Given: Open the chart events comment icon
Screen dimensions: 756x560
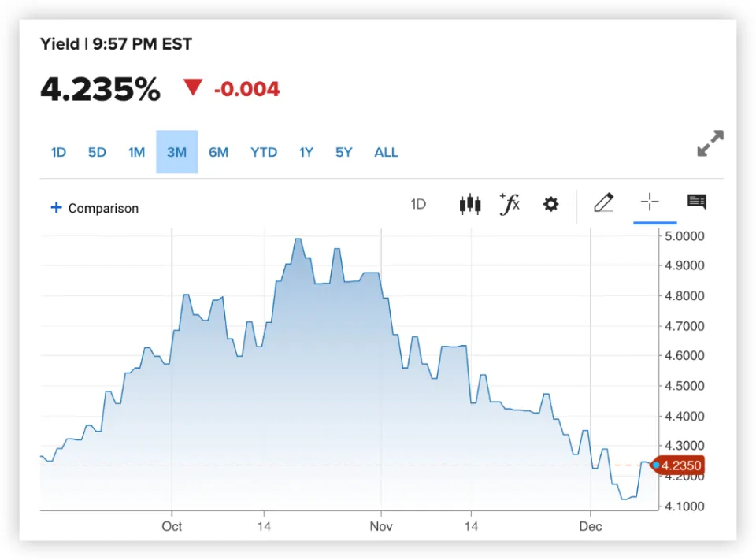Looking at the screenshot, I should 696,202.
